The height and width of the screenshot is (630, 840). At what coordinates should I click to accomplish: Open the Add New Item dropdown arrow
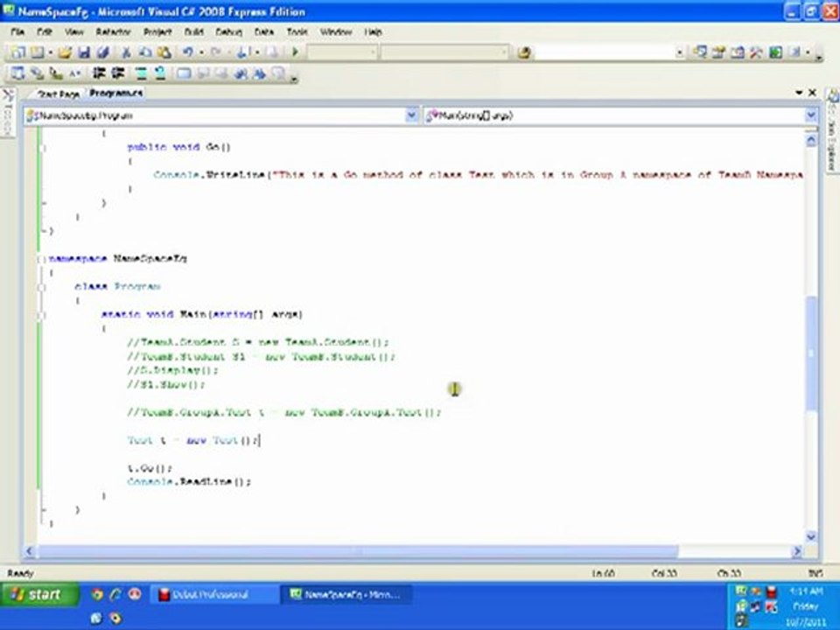coord(51,52)
